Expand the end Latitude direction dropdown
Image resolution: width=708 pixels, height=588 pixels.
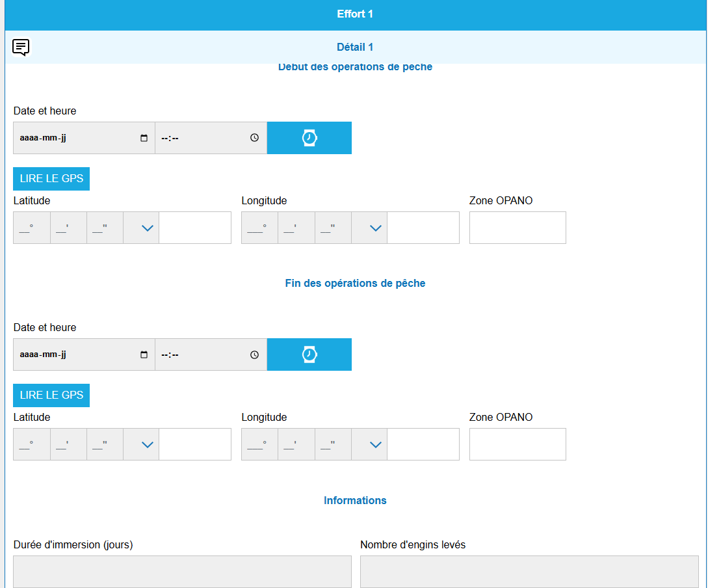pos(148,444)
